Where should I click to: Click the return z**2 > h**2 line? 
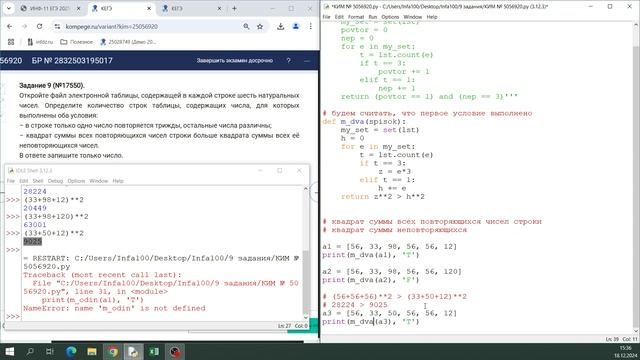[383, 196]
